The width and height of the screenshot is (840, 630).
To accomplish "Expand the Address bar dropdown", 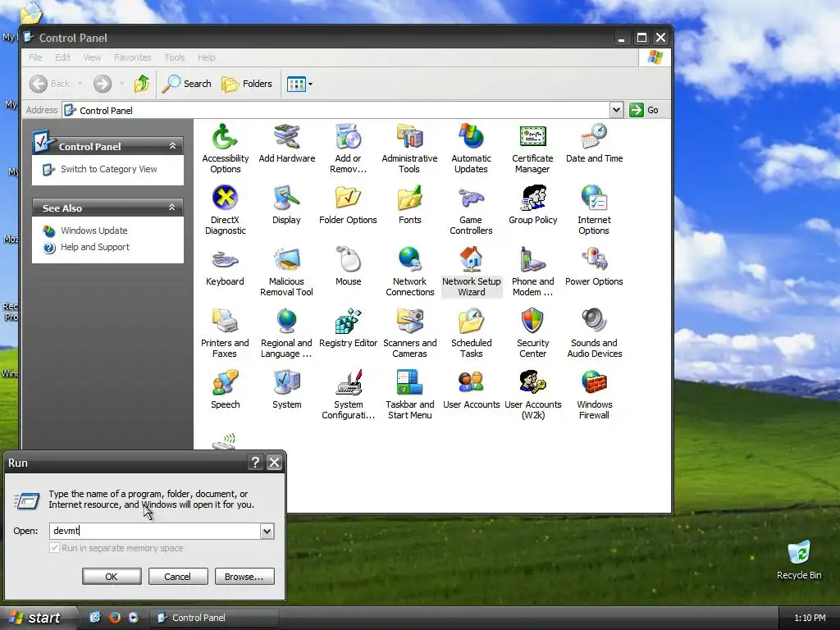I will (616, 110).
